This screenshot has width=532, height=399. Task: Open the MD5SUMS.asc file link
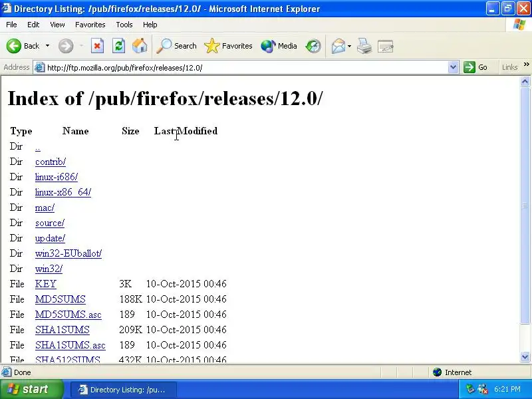coord(68,314)
